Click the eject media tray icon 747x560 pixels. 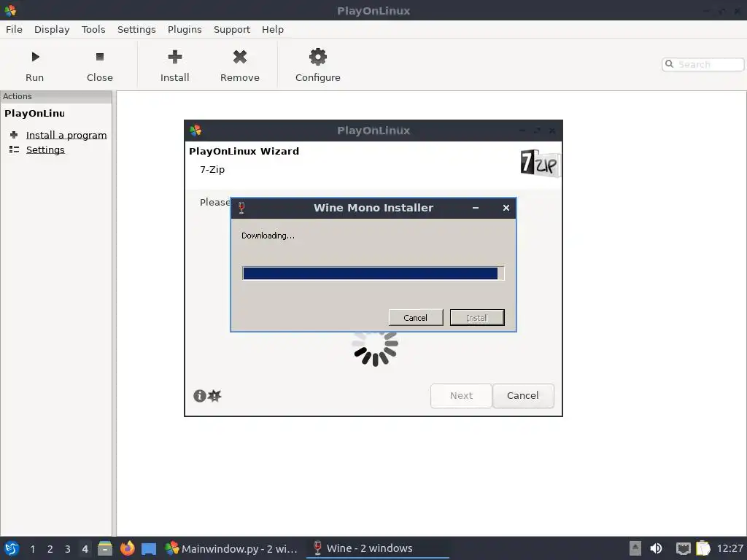pyautogui.click(x=635, y=548)
